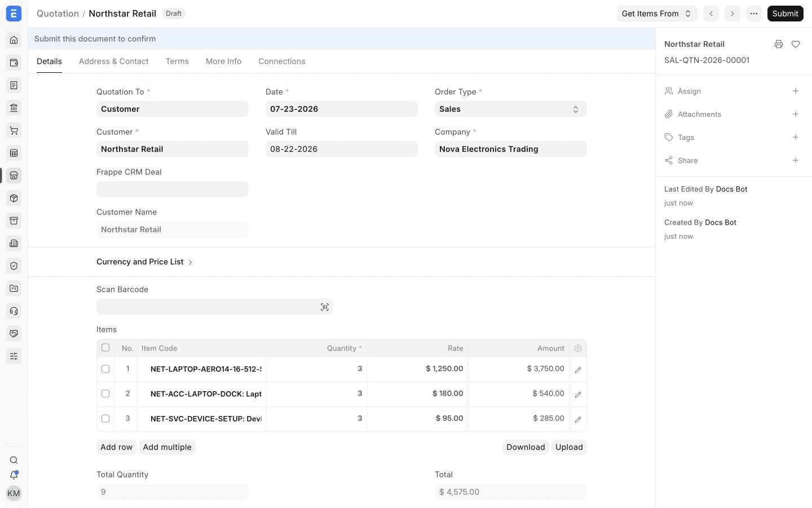Viewport: 812px width, 508px height.
Task: Open the Get Items From dropdown
Action: pyautogui.click(x=657, y=14)
